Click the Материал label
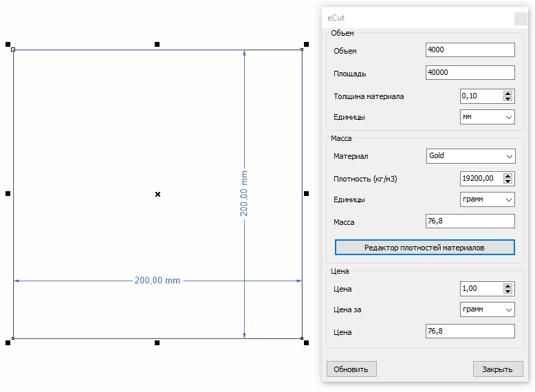This screenshot has height=392, width=535. 351,156
